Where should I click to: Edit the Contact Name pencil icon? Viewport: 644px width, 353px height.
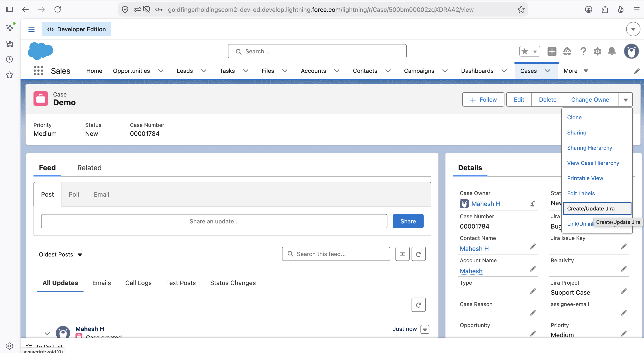533,247
